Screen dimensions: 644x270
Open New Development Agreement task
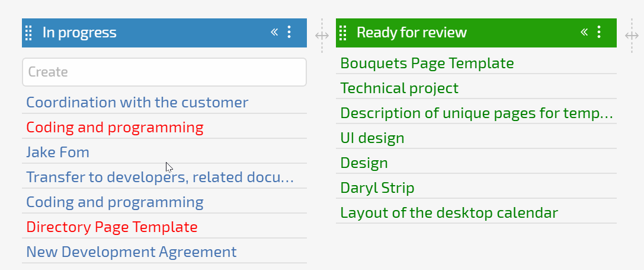pyautogui.click(x=164, y=252)
